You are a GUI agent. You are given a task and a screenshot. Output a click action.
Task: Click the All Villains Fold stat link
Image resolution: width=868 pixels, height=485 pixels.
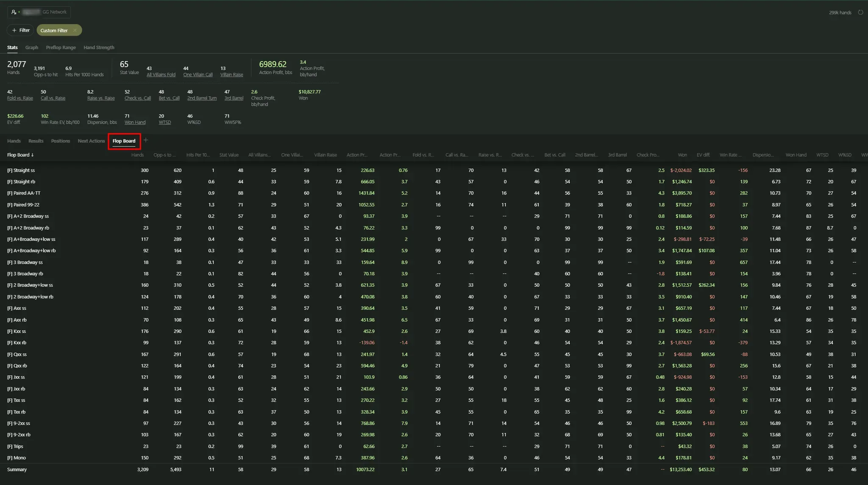[x=161, y=75]
